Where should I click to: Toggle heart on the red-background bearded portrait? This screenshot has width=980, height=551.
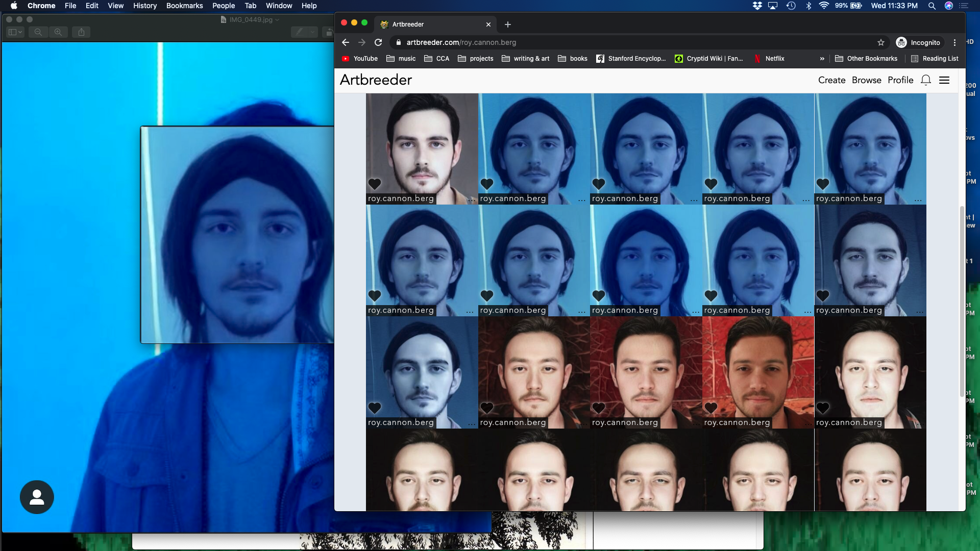[x=710, y=408]
